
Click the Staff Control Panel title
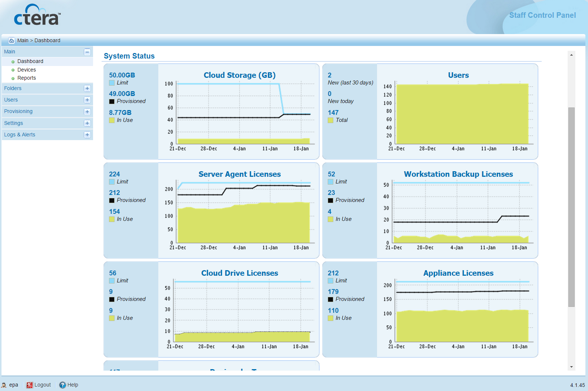point(542,15)
